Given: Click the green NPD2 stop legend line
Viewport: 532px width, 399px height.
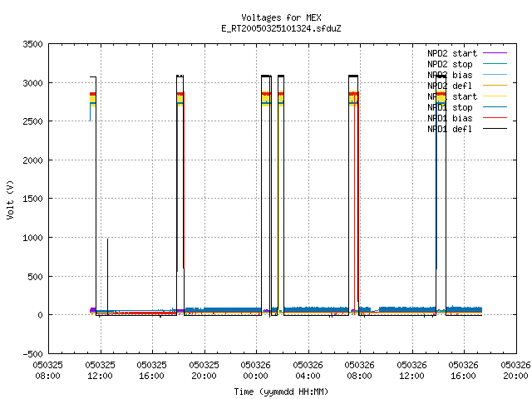Looking at the screenshot, I should [495, 63].
